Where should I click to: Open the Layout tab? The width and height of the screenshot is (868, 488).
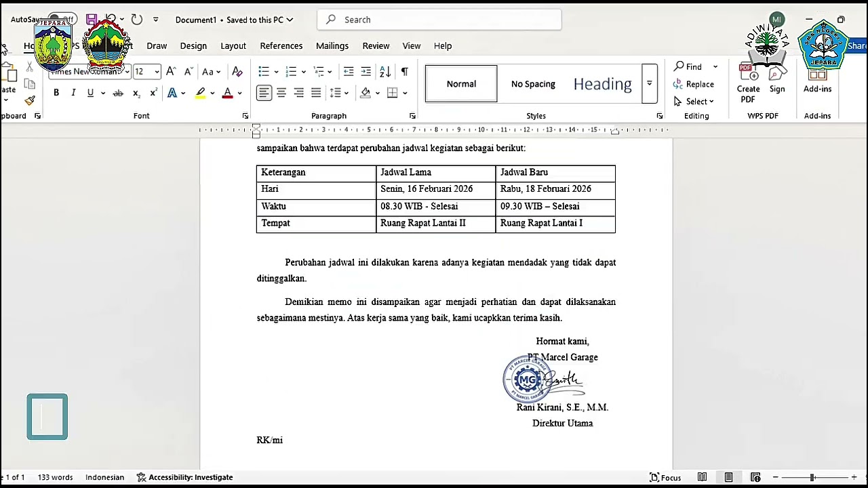click(x=233, y=46)
